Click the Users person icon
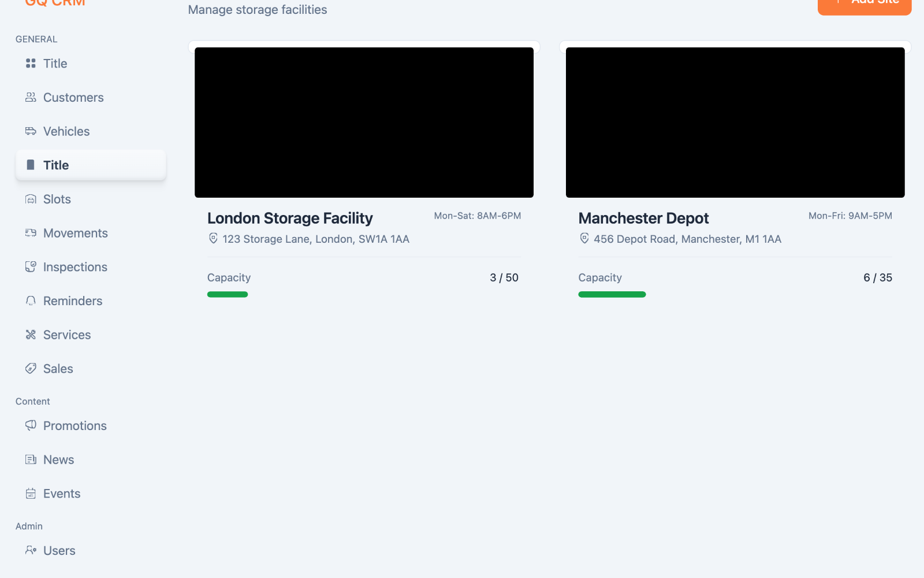 pyautogui.click(x=31, y=550)
